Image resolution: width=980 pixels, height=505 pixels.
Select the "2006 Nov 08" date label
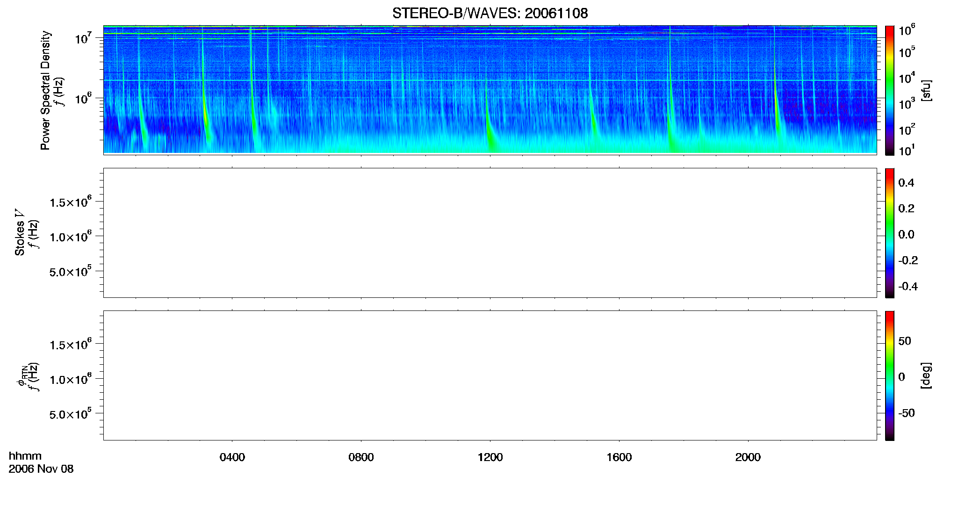(41, 469)
